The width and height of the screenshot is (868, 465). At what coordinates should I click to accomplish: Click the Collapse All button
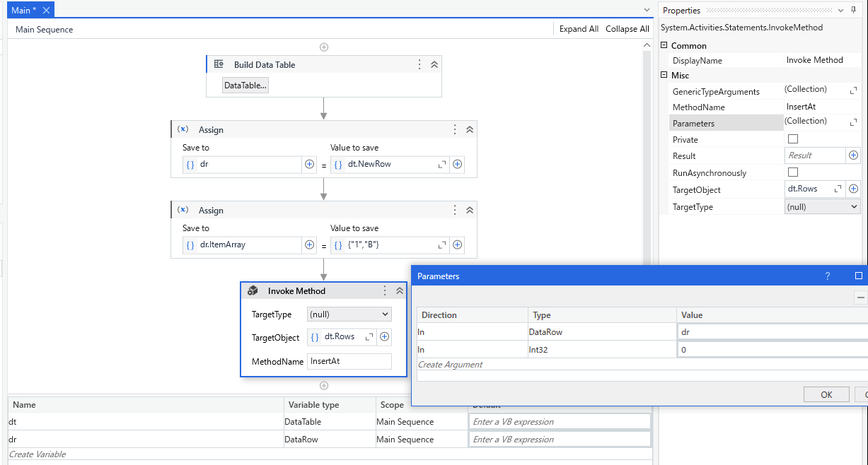[627, 29]
